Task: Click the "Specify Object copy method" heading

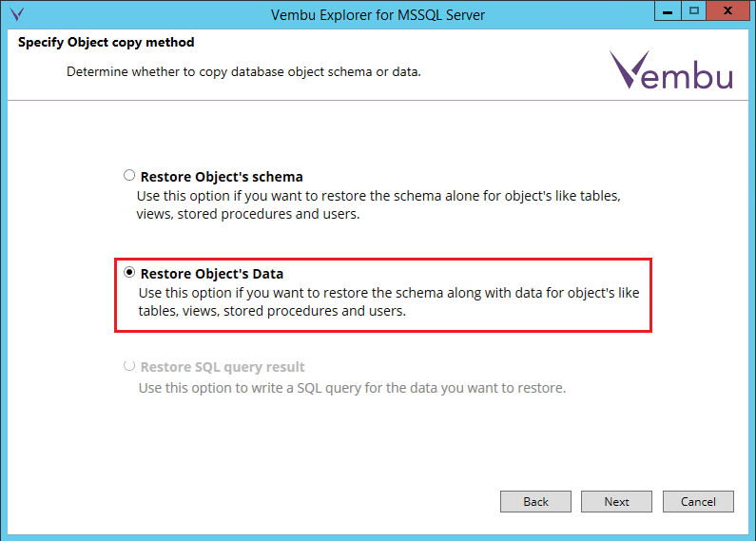Action: pyautogui.click(x=106, y=43)
